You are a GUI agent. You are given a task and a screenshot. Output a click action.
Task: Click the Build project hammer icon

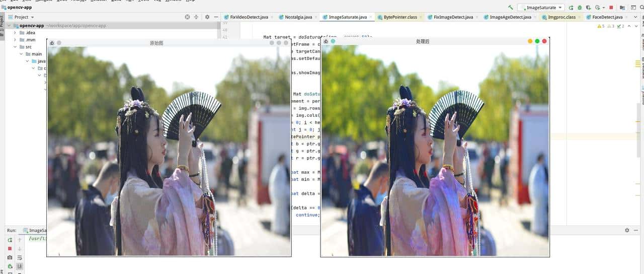511,8
